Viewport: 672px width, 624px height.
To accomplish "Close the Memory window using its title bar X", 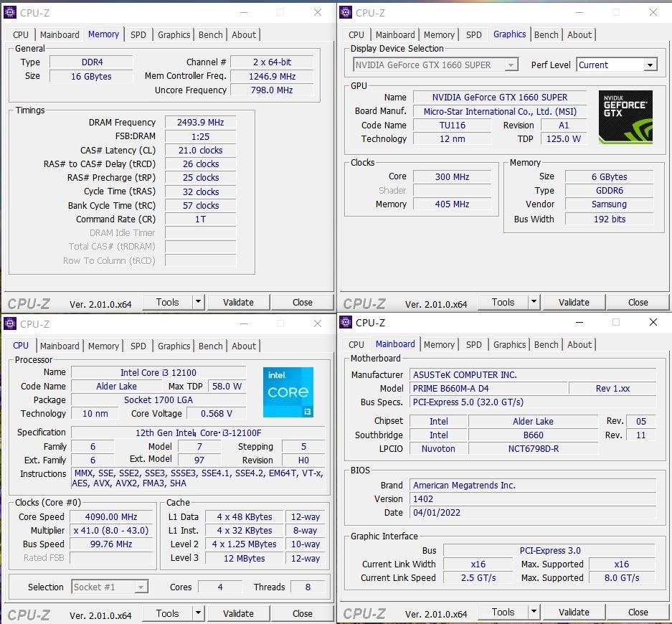I will 318,13.
